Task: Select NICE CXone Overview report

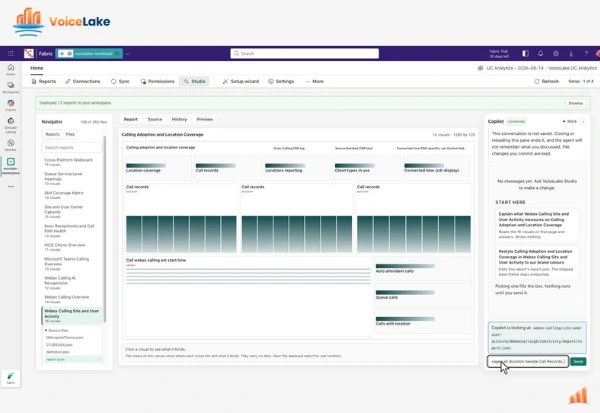Action: [x=71, y=247]
